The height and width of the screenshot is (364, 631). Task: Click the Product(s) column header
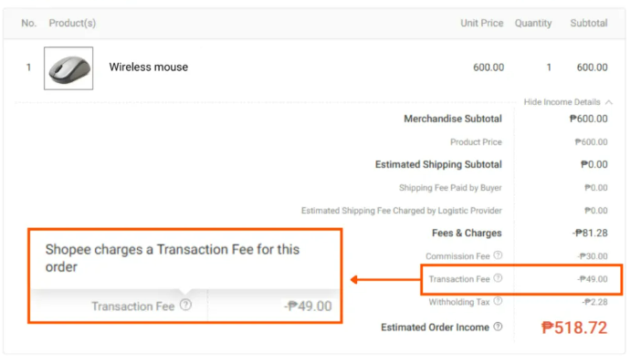72,24
